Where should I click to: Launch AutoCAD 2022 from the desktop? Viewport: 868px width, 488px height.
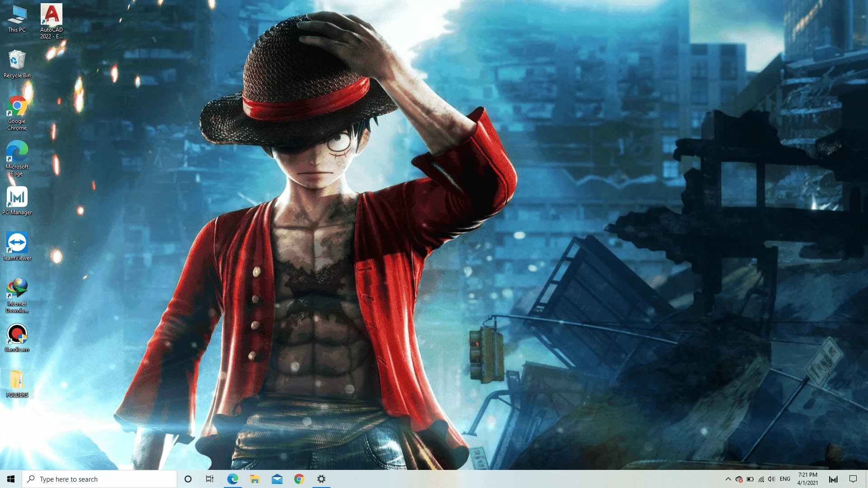pos(52,21)
